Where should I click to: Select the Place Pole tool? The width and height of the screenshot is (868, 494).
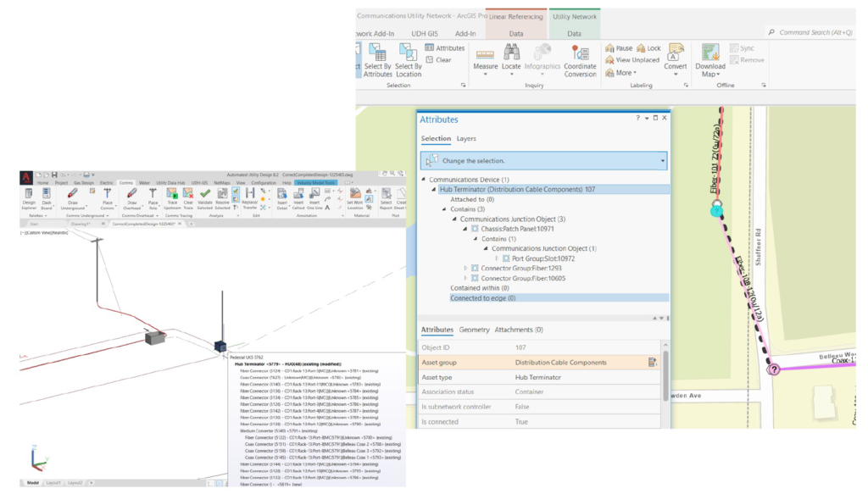pos(153,198)
